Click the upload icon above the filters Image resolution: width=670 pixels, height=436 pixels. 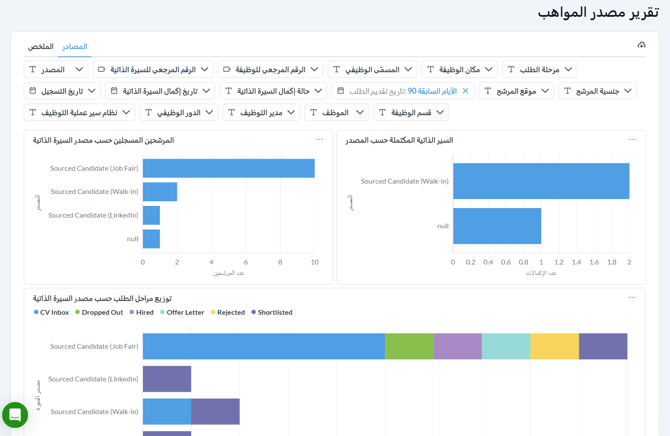click(641, 45)
